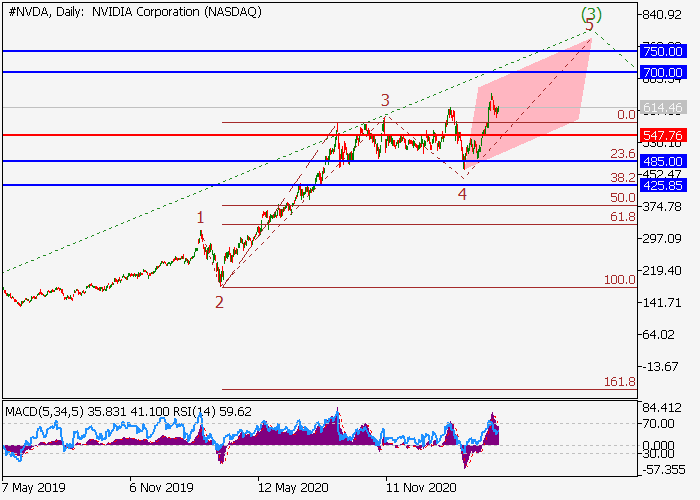Click the grey 614.46 current price label

click(x=663, y=108)
